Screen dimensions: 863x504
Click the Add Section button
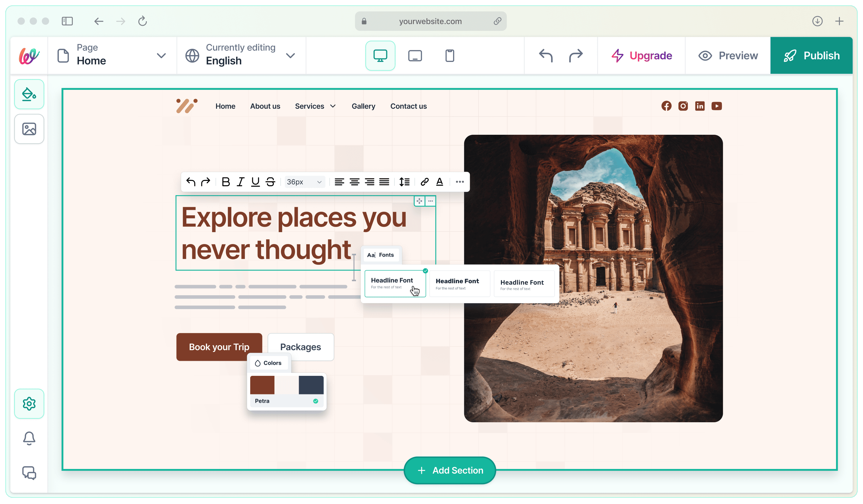[x=450, y=470]
